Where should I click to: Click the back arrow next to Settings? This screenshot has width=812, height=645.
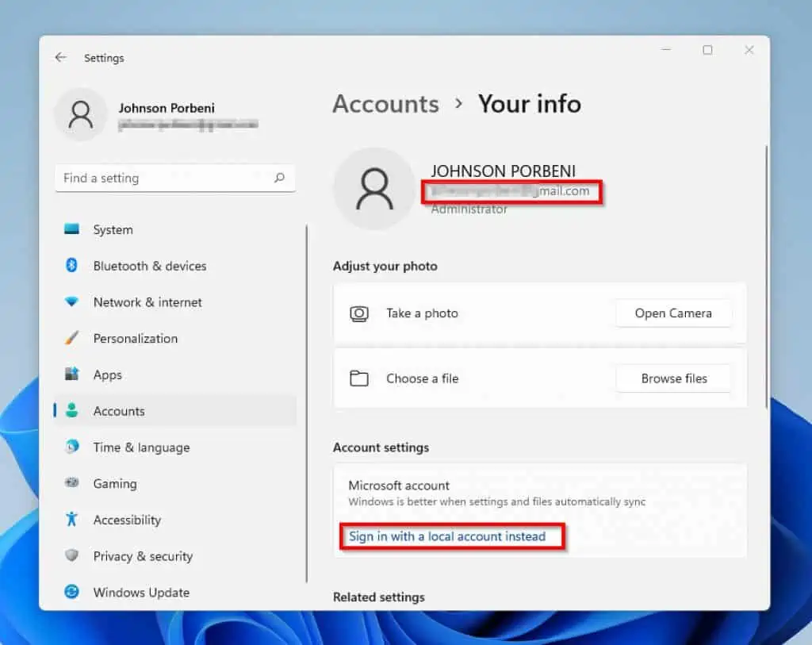click(x=61, y=57)
